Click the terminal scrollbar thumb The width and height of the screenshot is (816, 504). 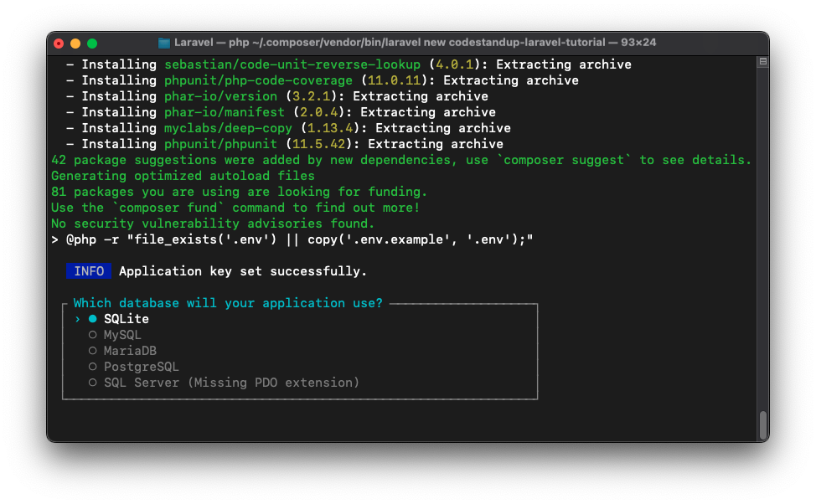pos(762,424)
